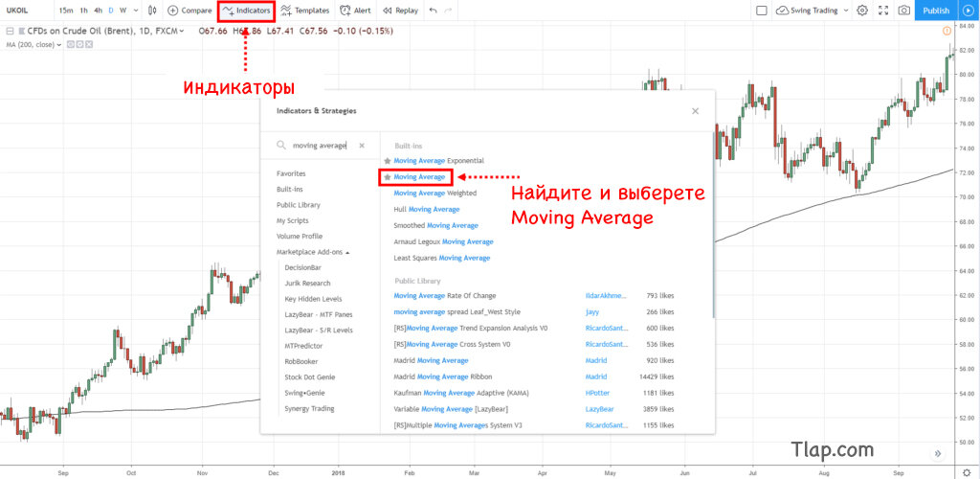
Task: Redo the chart action
Action: click(448, 10)
